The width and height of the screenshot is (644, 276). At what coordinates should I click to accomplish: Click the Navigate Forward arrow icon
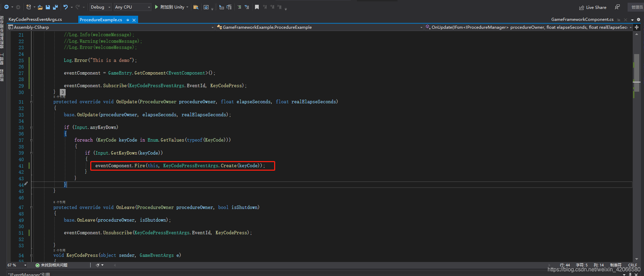coord(18,7)
